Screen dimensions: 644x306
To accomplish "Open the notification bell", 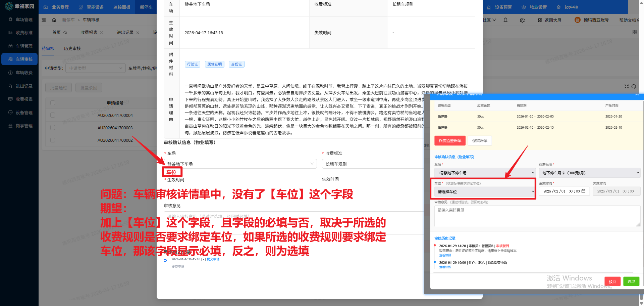I will click(505, 20).
